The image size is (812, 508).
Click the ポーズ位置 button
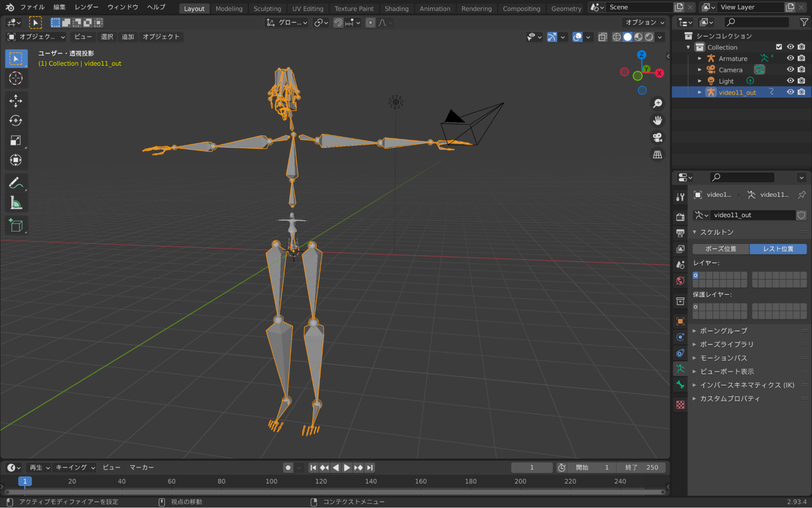pos(721,249)
